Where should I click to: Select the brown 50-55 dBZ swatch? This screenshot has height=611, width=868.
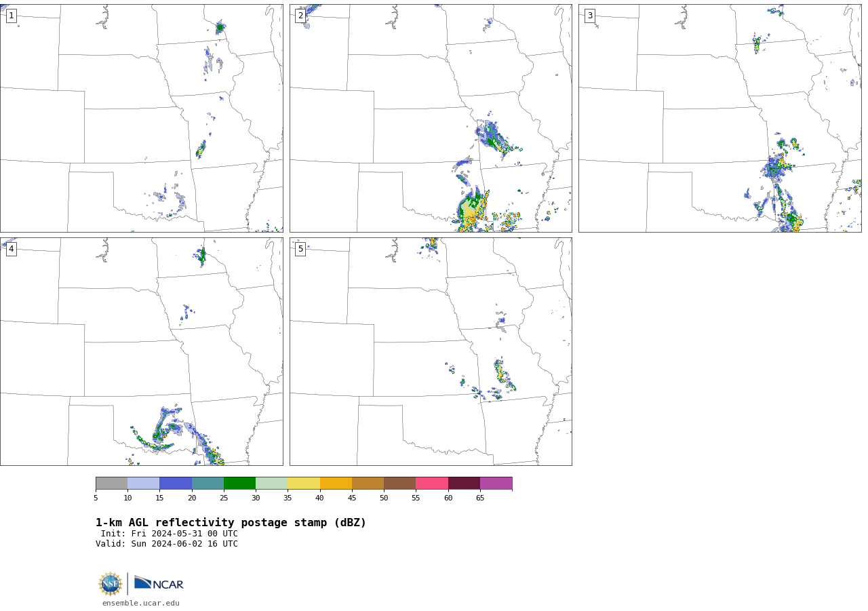pyautogui.click(x=399, y=484)
